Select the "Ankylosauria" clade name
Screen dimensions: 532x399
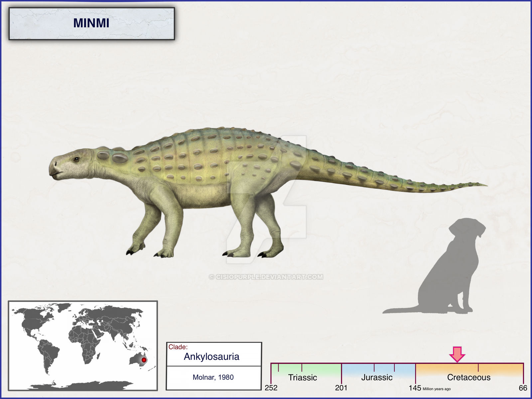(211, 357)
